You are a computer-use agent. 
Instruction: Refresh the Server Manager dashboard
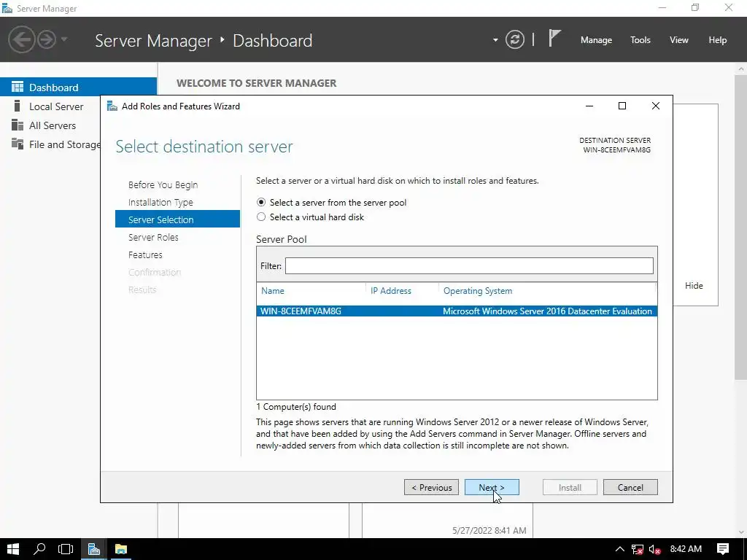pyautogui.click(x=515, y=39)
